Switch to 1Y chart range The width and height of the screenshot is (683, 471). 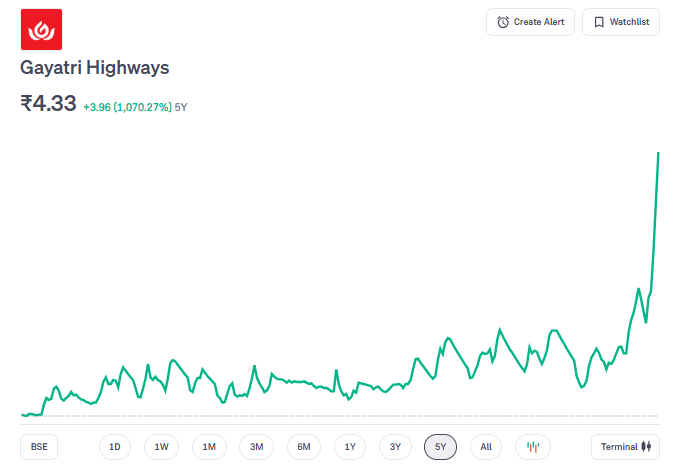[x=350, y=447]
